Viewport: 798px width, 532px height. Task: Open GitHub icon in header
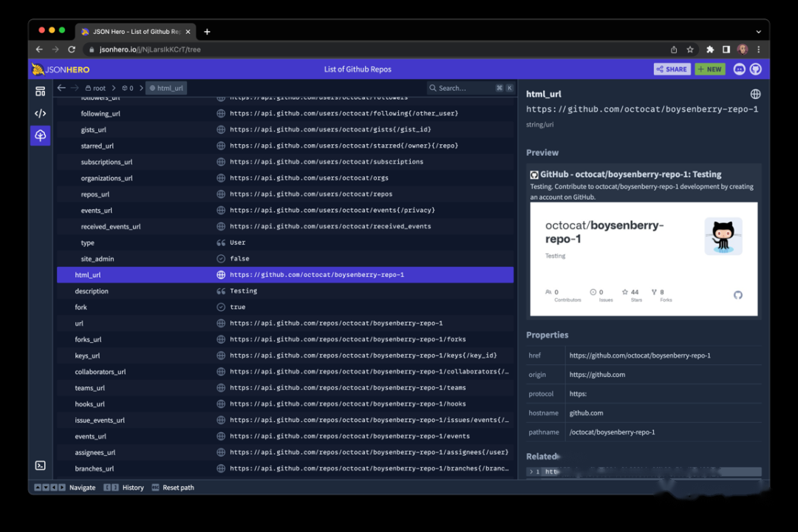[x=756, y=69]
